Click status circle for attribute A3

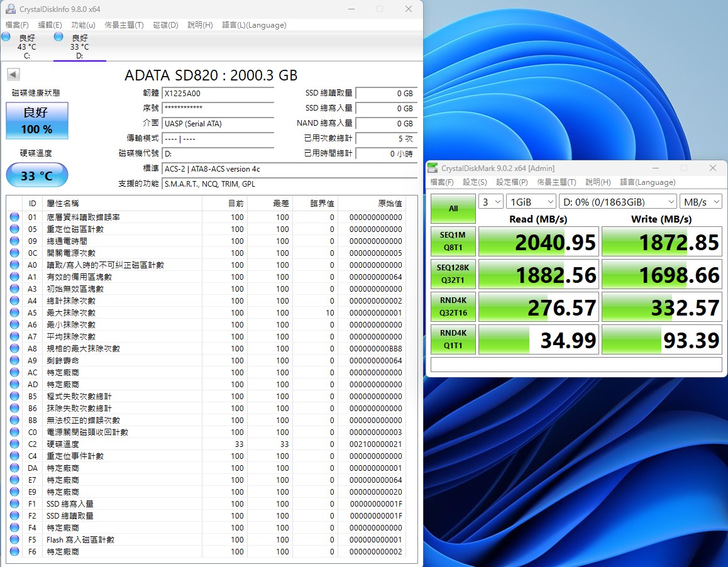pos(14,289)
